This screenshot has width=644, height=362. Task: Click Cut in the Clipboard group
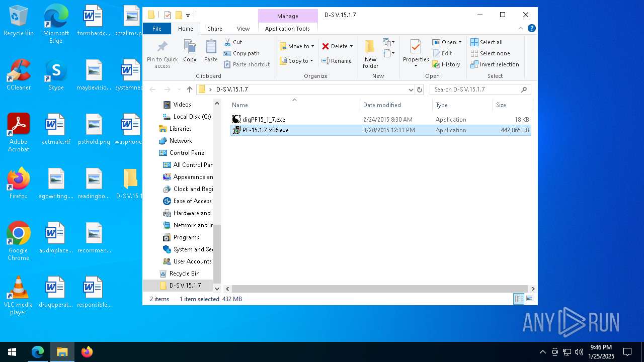point(233,42)
